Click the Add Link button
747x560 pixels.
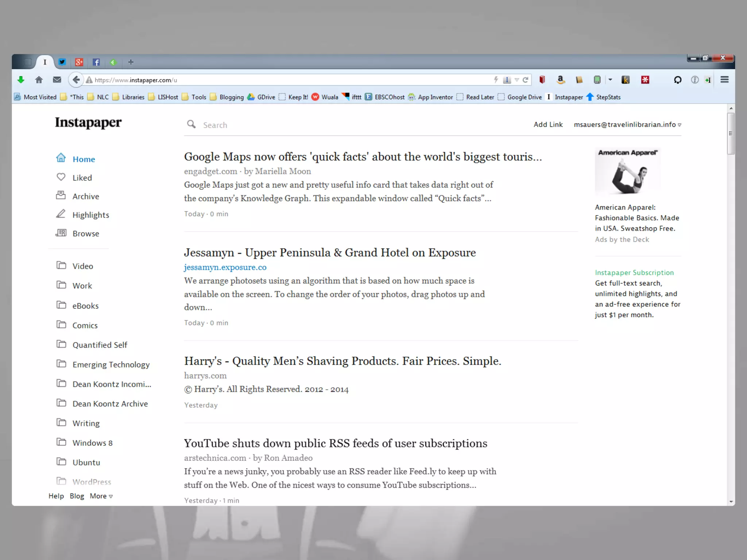pos(548,125)
